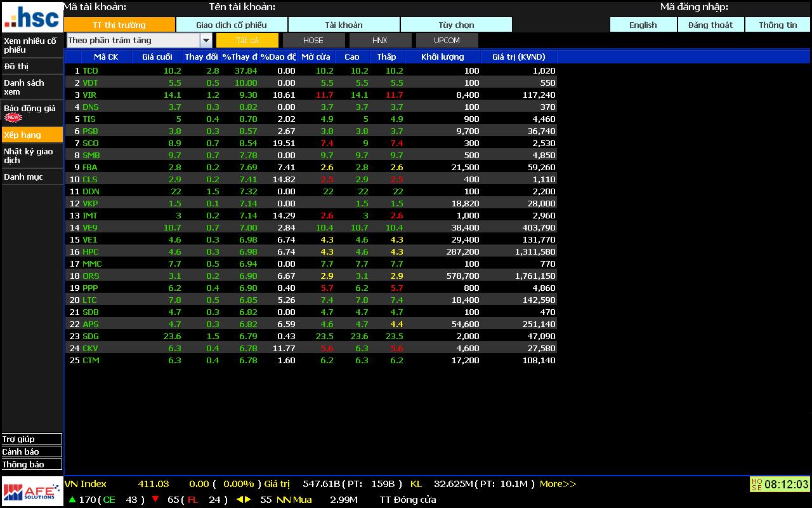Filter by Tất cả exchanges
The height and width of the screenshot is (508, 812).
click(x=247, y=40)
